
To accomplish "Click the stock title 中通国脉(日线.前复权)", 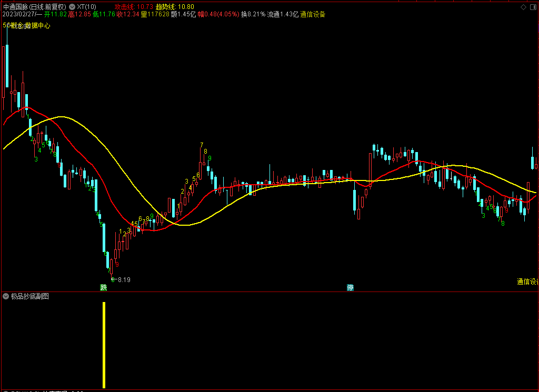I will [x=34, y=7].
